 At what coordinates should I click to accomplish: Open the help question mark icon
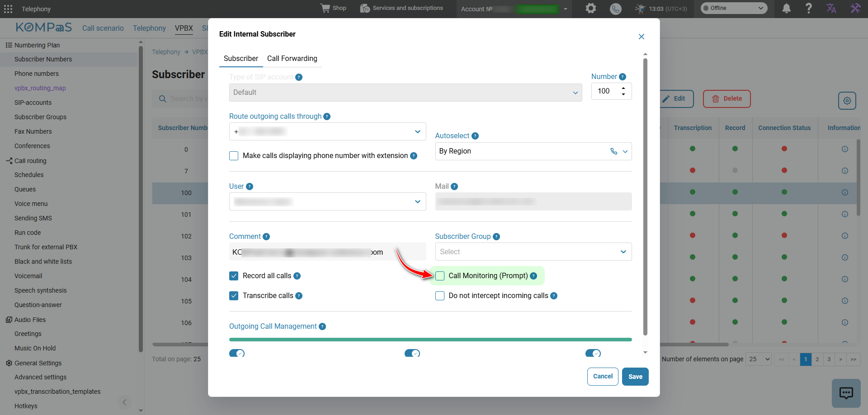pos(809,8)
